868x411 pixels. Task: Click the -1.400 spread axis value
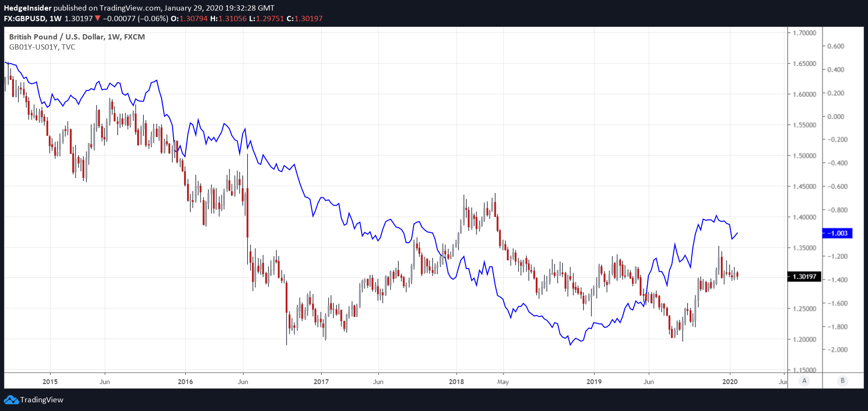837,280
